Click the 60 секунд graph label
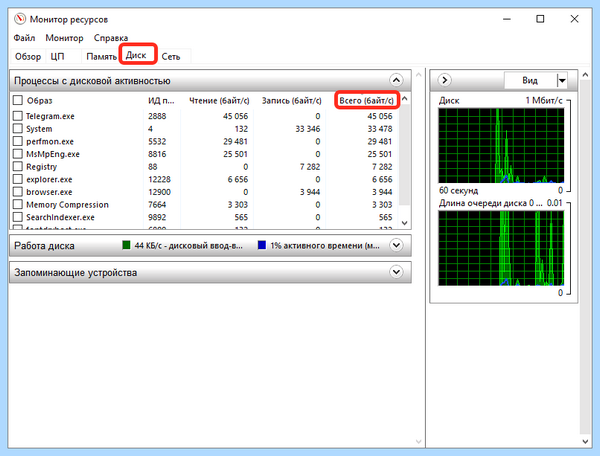Viewport: 600px width, 456px height. click(x=458, y=191)
